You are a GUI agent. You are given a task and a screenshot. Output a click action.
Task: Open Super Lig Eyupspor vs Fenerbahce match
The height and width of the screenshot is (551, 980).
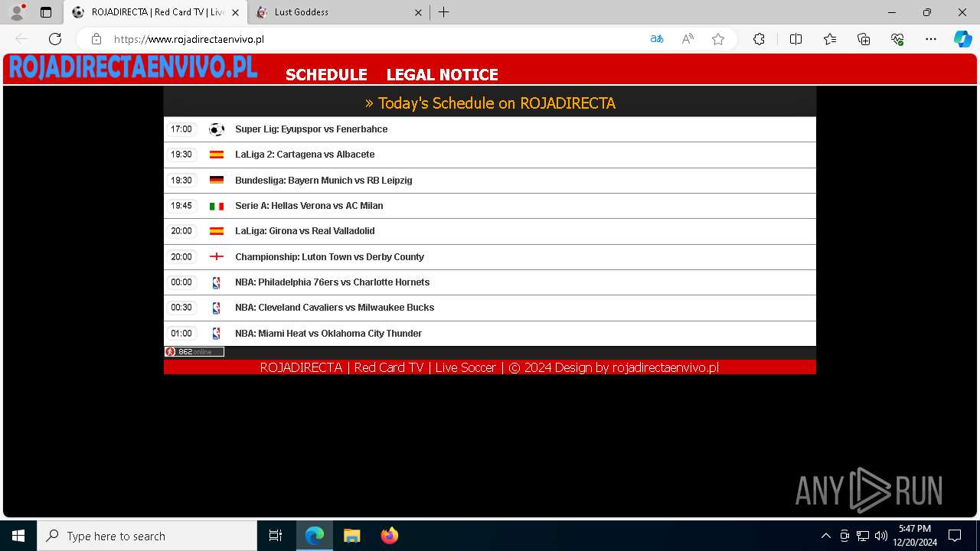(312, 129)
